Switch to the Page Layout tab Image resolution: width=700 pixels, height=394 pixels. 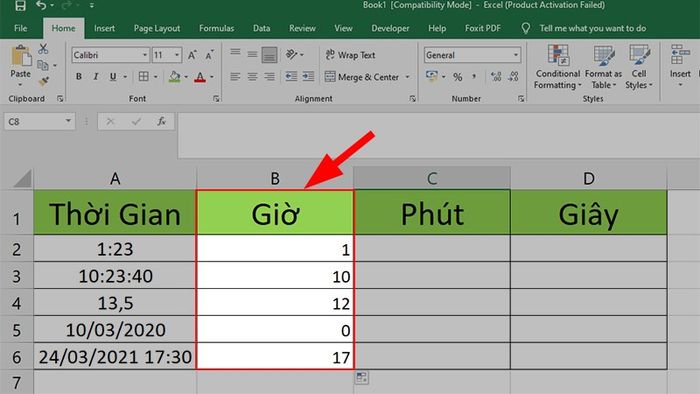point(157,28)
